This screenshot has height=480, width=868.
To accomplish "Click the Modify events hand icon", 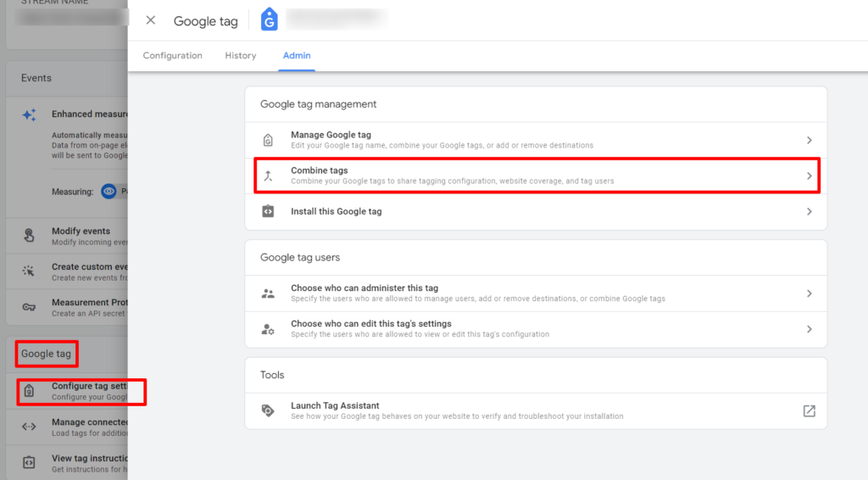I will [x=29, y=235].
